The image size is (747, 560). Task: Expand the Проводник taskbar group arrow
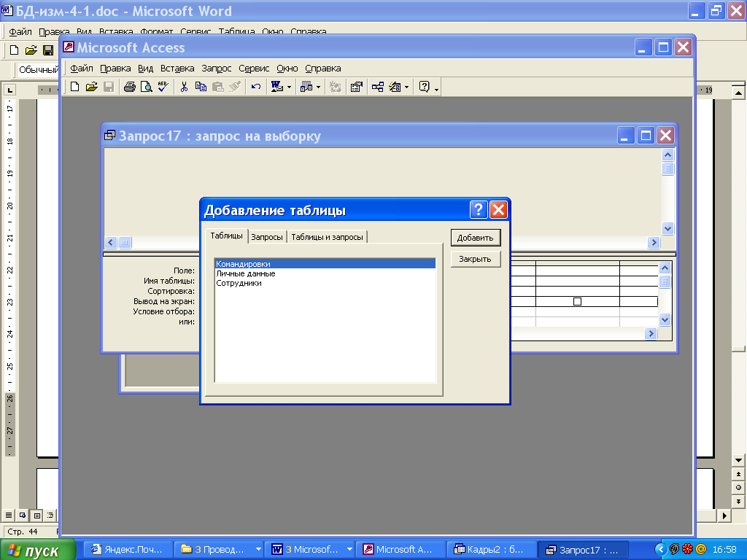click(x=258, y=549)
